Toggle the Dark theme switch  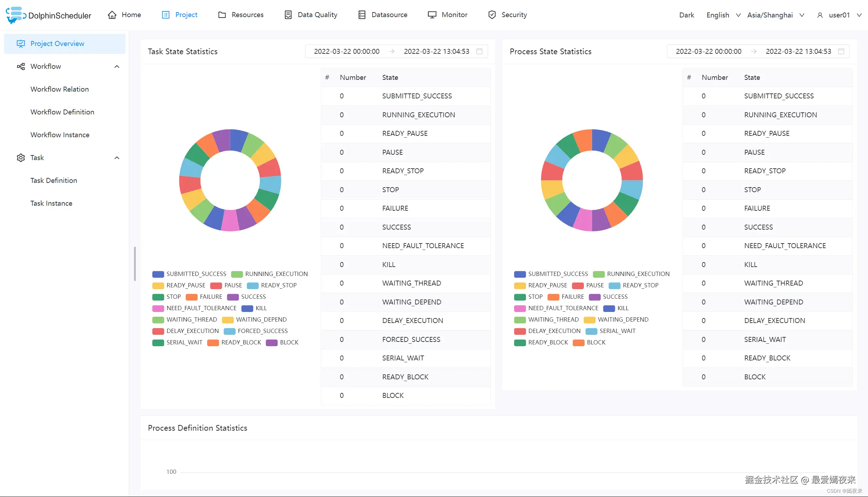click(687, 15)
